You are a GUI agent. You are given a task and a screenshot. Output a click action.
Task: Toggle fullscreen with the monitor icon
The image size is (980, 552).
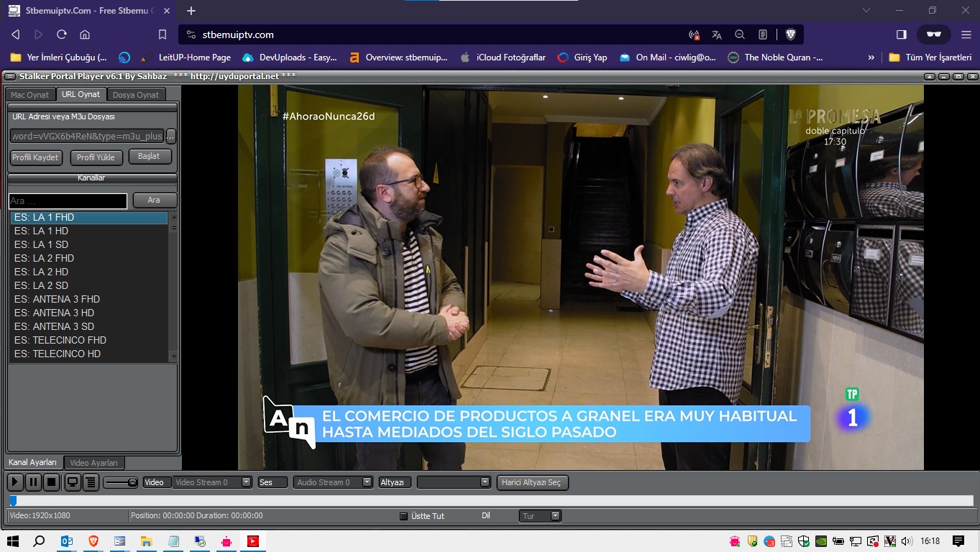coord(73,482)
